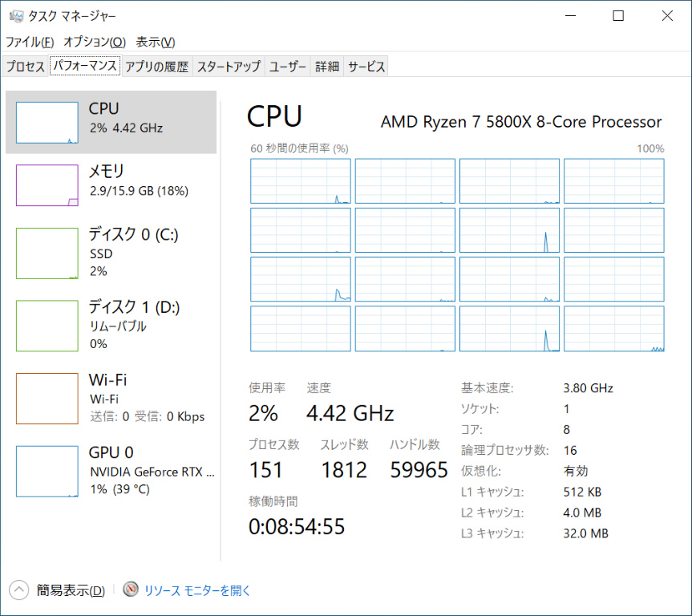Select the メモリ usage graph in sidebar
The image size is (692, 616).
point(47,185)
